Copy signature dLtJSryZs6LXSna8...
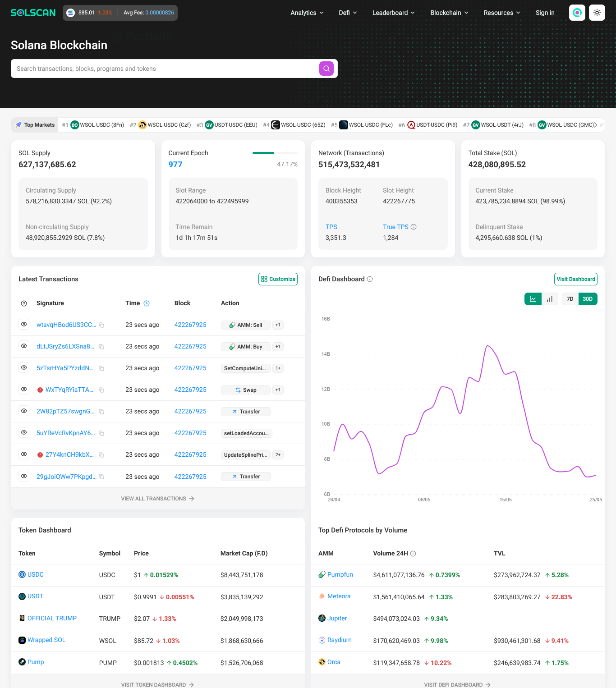The width and height of the screenshot is (616, 688). [x=102, y=347]
